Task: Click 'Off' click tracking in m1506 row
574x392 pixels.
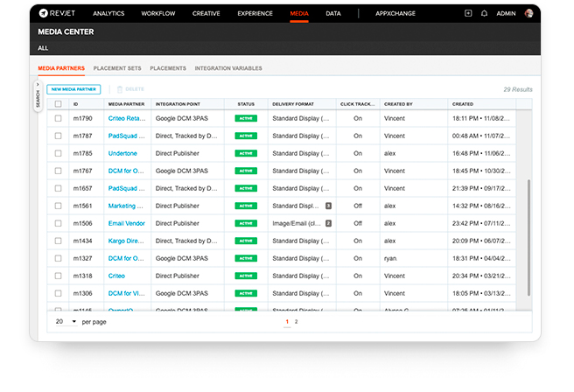Action: [358, 223]
